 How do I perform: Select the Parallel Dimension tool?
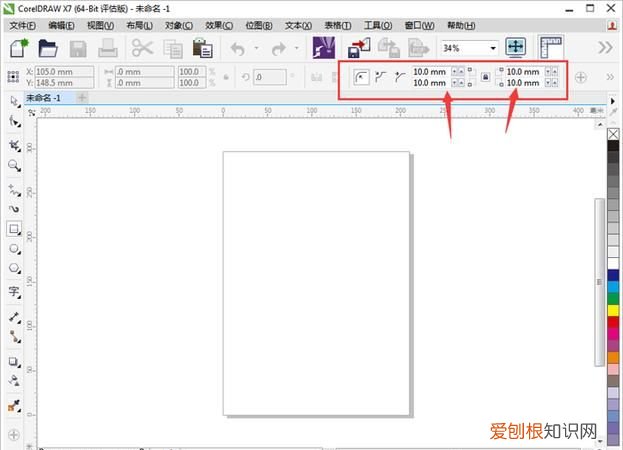point(15,317)
